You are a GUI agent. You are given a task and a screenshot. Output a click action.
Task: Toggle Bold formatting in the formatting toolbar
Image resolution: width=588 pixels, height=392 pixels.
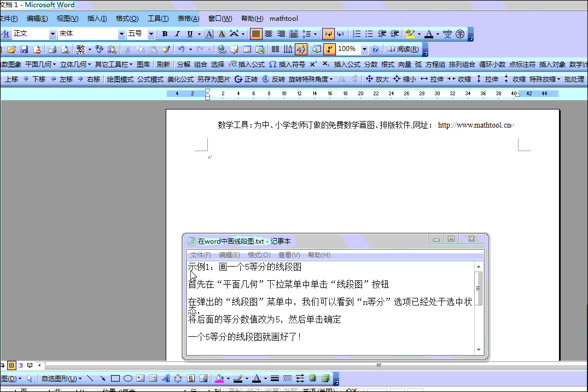coord(165,33)
